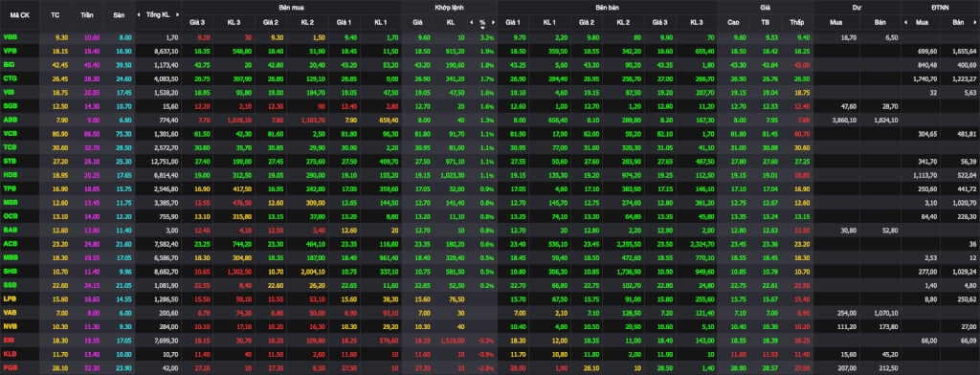This screenshot has height=375, width=980.
Task: Click left arrow beside the % header
Action: (x=472, y=23)
